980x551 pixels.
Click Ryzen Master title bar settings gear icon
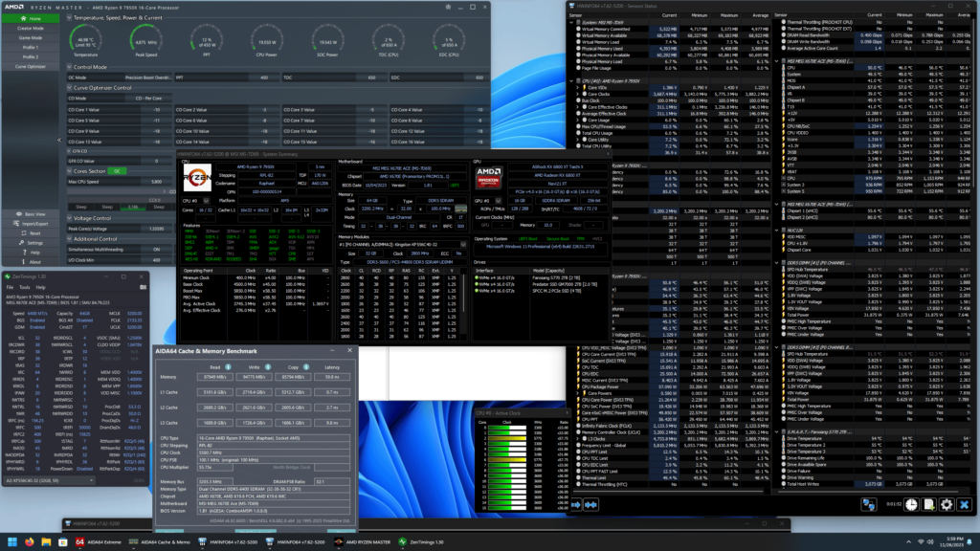tap(448, 8)
